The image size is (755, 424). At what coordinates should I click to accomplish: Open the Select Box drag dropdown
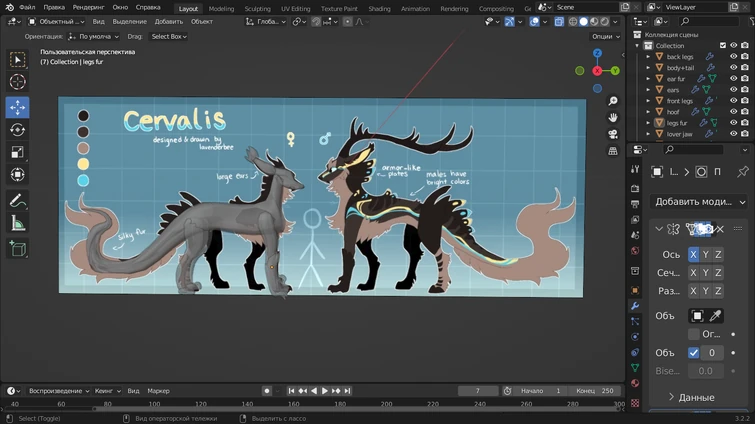point(169,36)
